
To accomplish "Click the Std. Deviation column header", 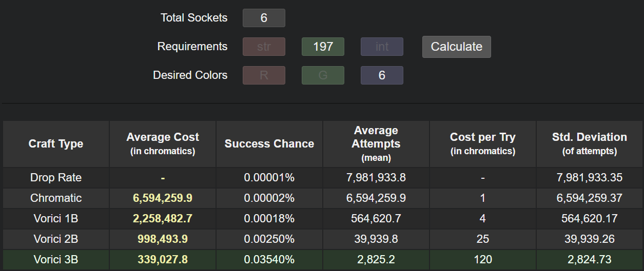I will click(x=590, y=144).
